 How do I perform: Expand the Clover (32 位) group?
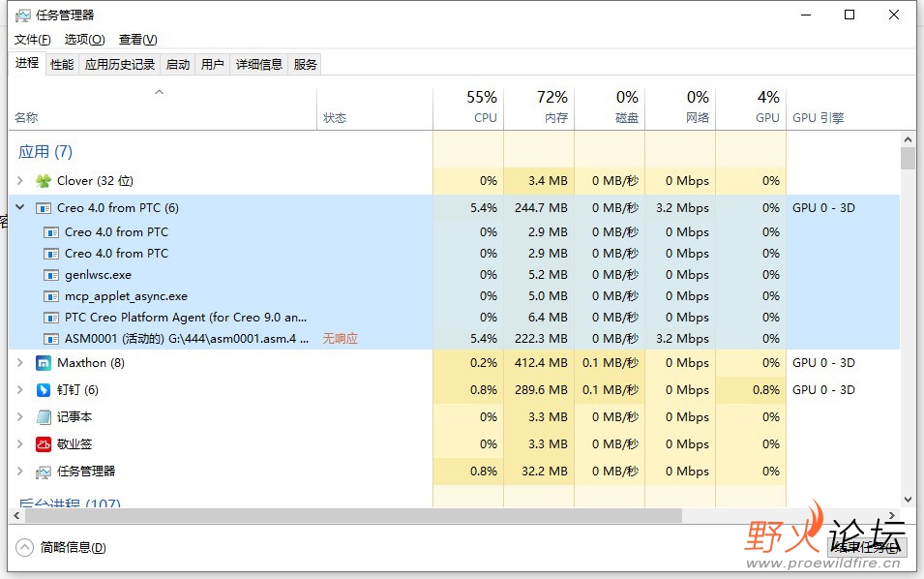coord(20,180)
